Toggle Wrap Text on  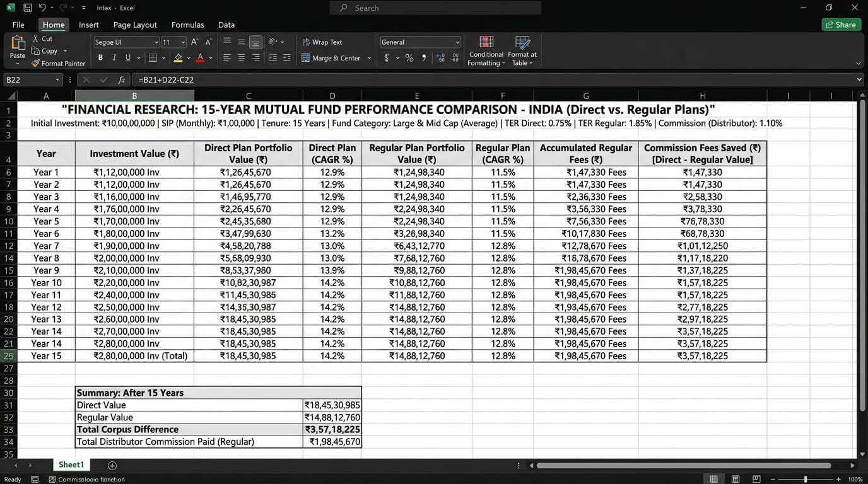(x=322, y=42)
